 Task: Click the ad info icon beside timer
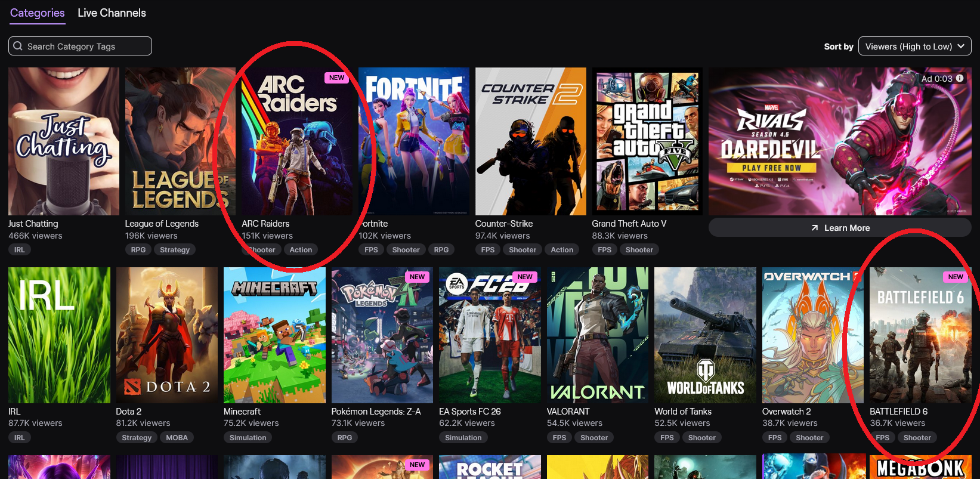coord(960,78)
